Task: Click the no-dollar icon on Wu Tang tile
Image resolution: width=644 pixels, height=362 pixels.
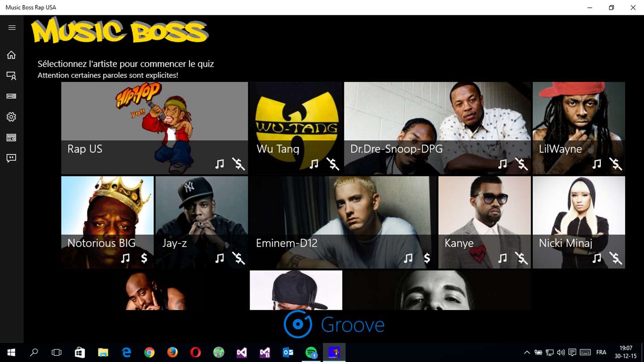Action: 333,164
